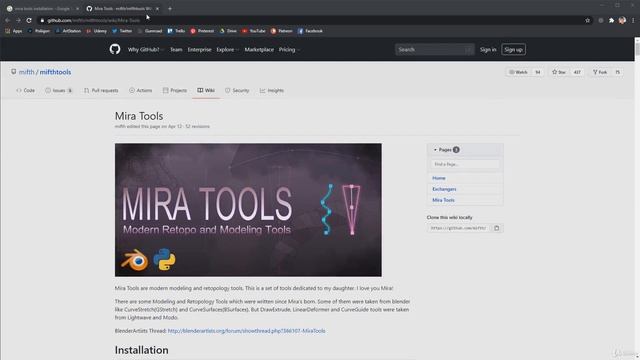
Task: Open the Trello bookmark
Action: pyautogui.click(x=176, y=31)
